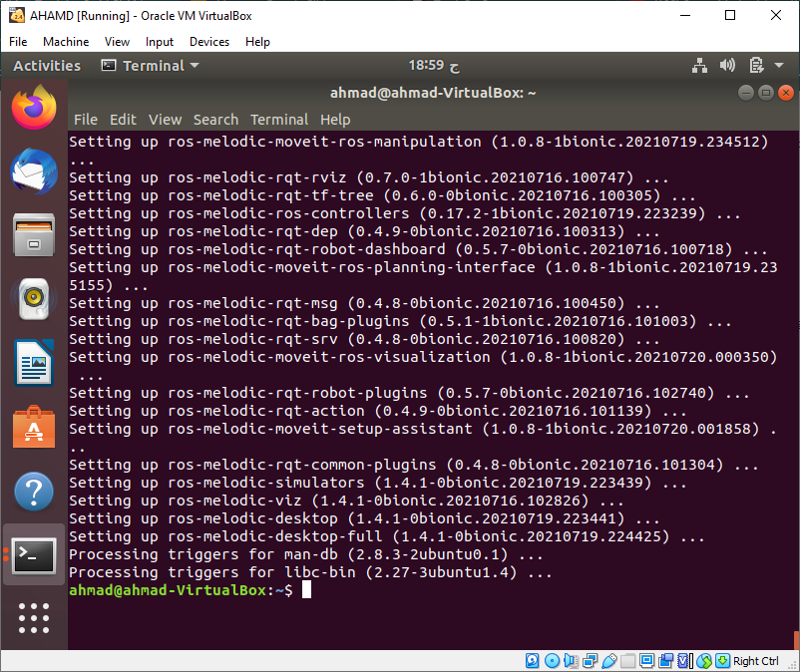The image size is (800, 672).
Task: Open VirtualBox View menu
Action: [x=117, y=42]
